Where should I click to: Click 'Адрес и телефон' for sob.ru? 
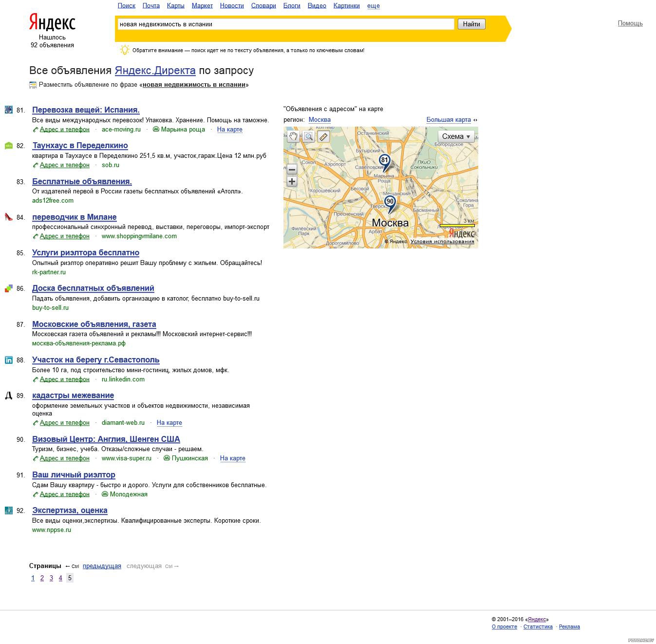click(x=65, y=165)
